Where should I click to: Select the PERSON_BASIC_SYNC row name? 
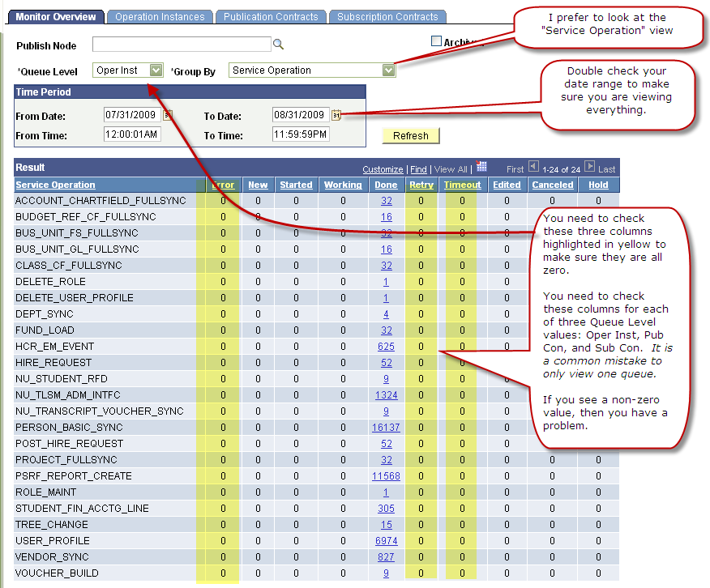[x=69, y=428]
